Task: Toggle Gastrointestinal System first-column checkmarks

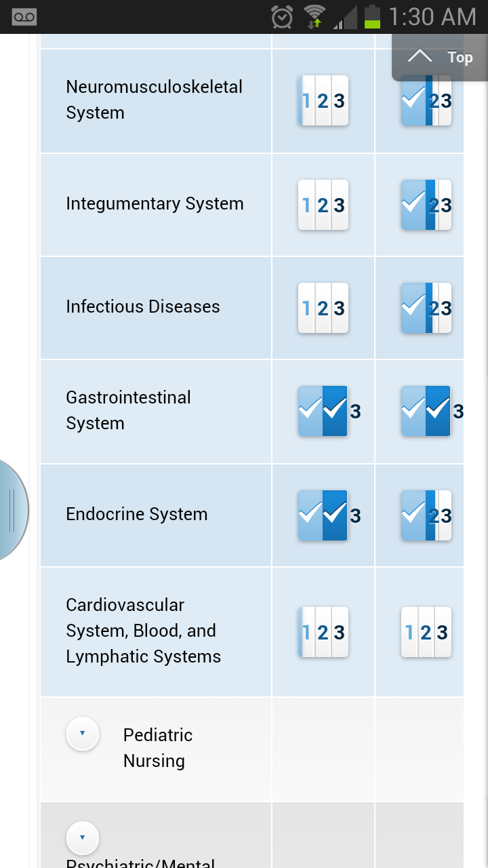Action: 323,411
